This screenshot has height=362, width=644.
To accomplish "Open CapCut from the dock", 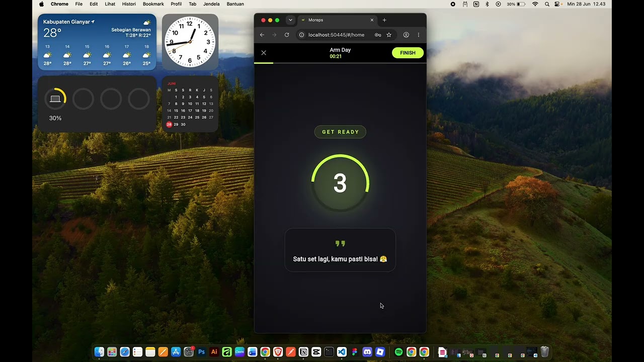I will pyautogui.click(x=316, y=352).
